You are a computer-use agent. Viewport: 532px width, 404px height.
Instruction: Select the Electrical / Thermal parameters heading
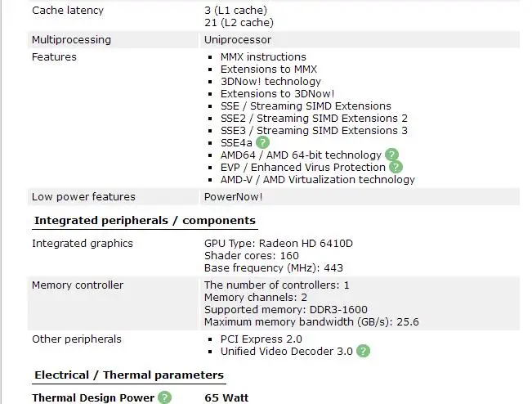coord(128,375)
